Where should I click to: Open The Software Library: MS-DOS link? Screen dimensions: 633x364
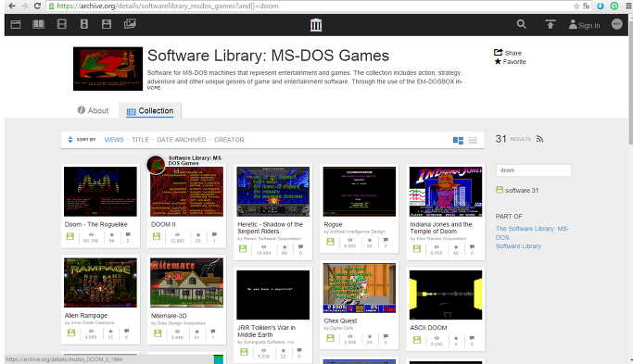pos(532,232)
